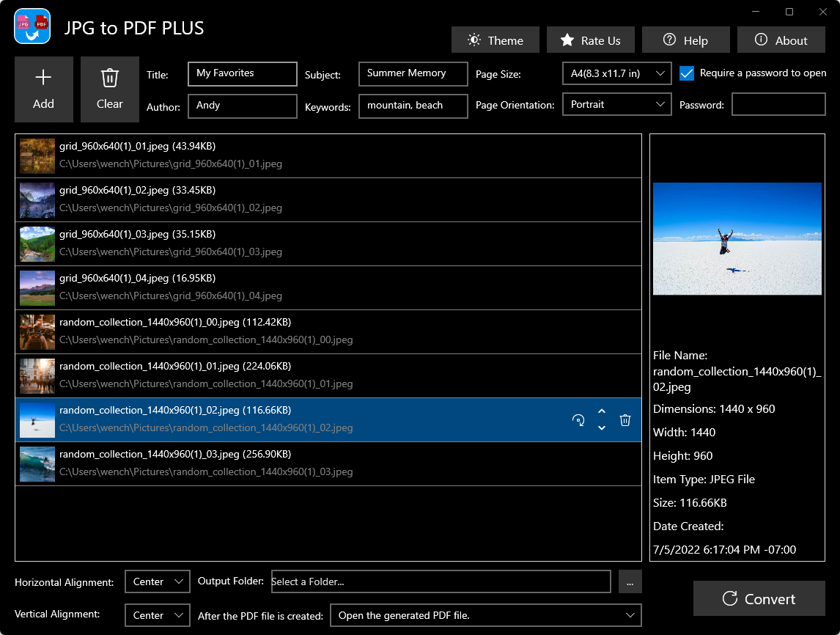This screenshot has height=635, width=840.
Task: Click the Password input field
Action: [778, 105]
